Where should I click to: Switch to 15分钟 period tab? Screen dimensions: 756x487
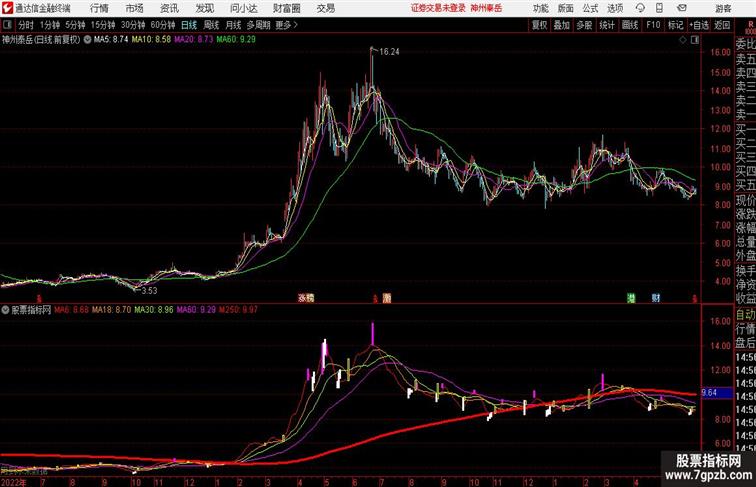(103, 25)
